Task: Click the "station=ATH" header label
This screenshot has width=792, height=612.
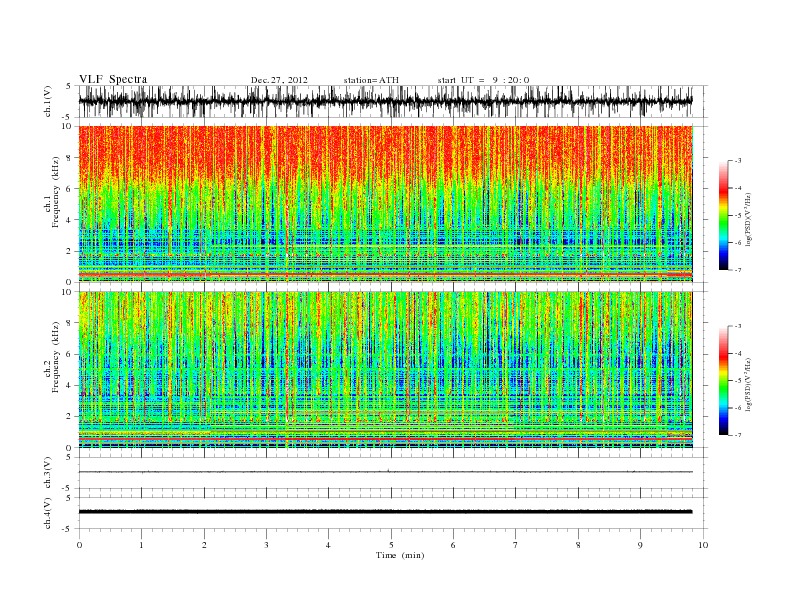Action: (x=371, y=80)
